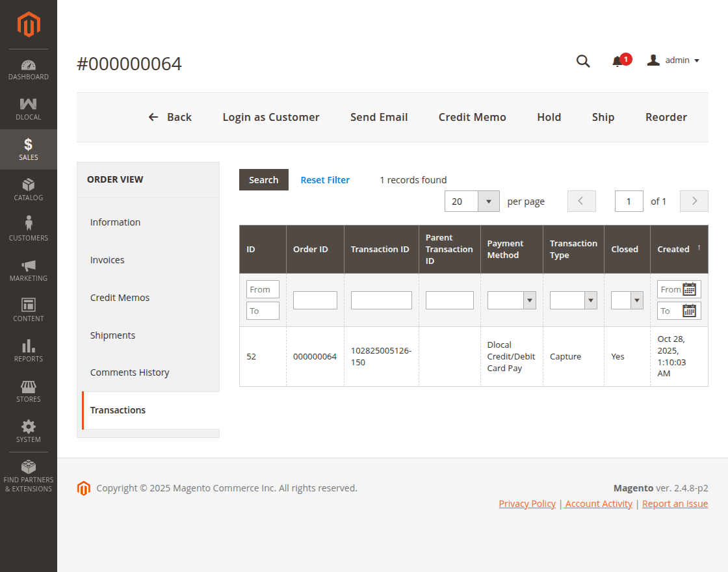
Task: Click the Credit Memo action button
Action: coord(473,117)
